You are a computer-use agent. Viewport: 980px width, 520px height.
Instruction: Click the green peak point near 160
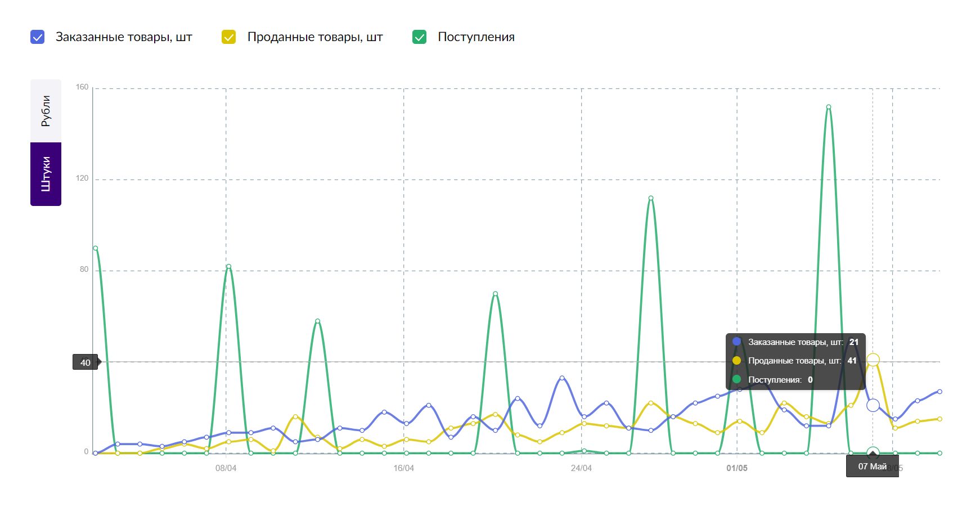coord(828,107)
